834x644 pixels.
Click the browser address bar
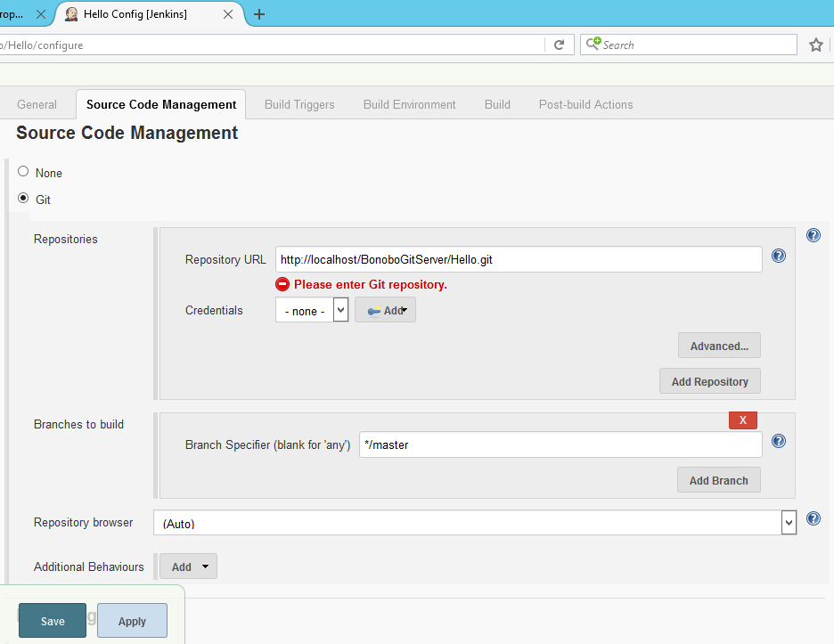click(x=271, y=45)
